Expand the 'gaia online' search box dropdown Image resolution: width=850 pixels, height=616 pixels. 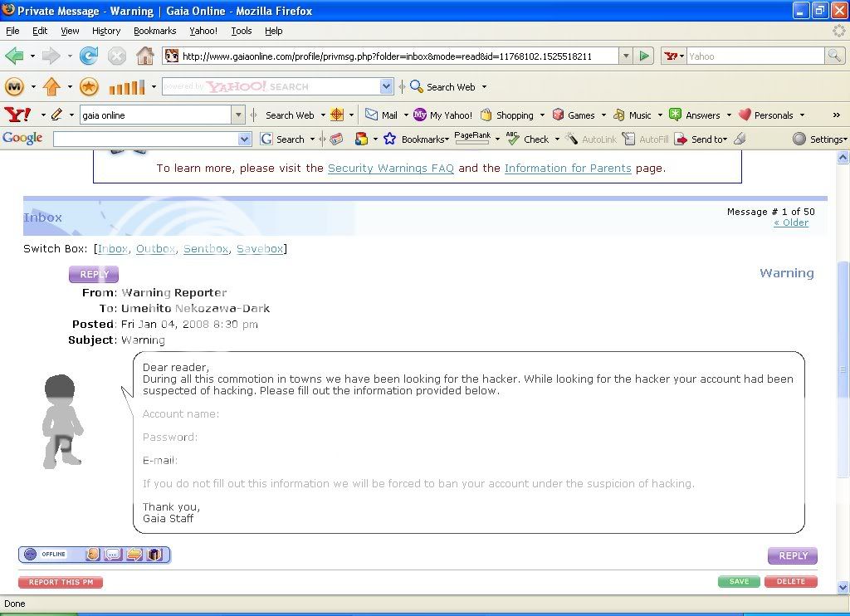(239, 115)
